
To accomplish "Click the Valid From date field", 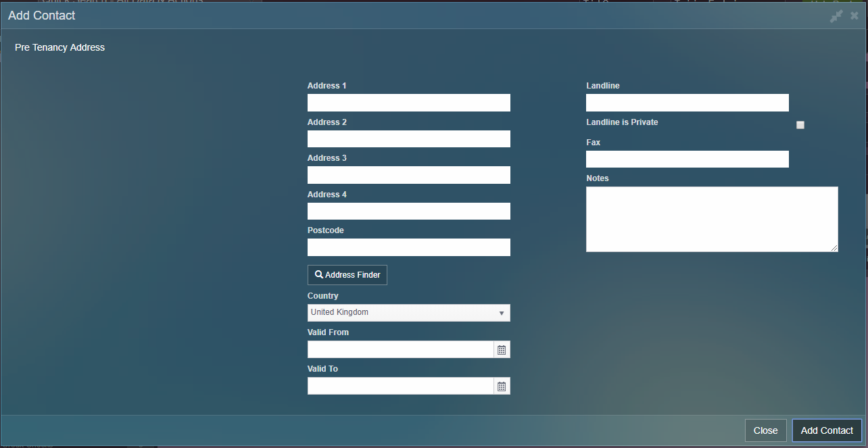I will click(x=400, y=350).
